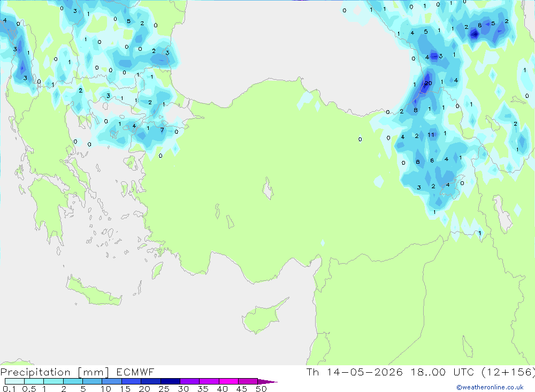This screenshot has width=535, height=392.
Task: Pick the 40–45 mm magenta legend swatch
Action: pos(228,381)
